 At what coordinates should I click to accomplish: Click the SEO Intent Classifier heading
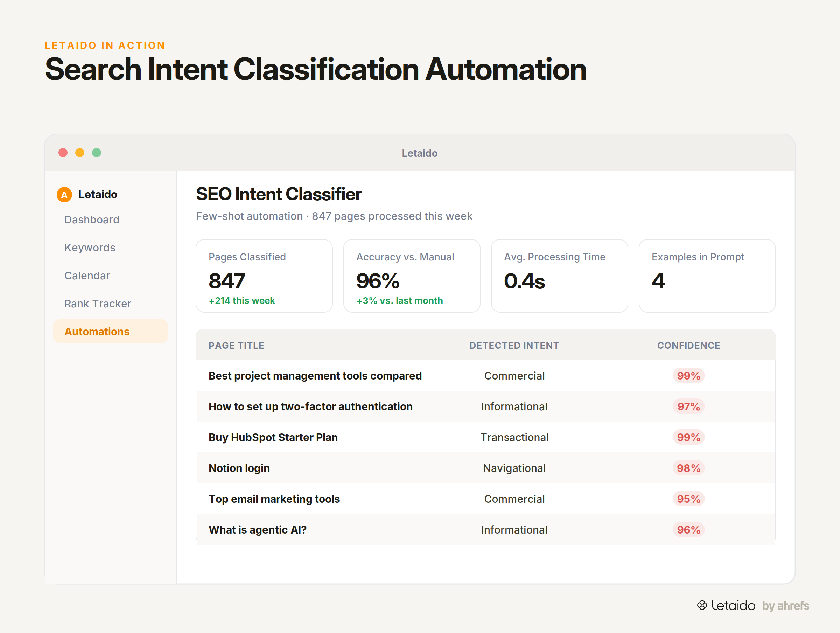click(x=279, y=194)
